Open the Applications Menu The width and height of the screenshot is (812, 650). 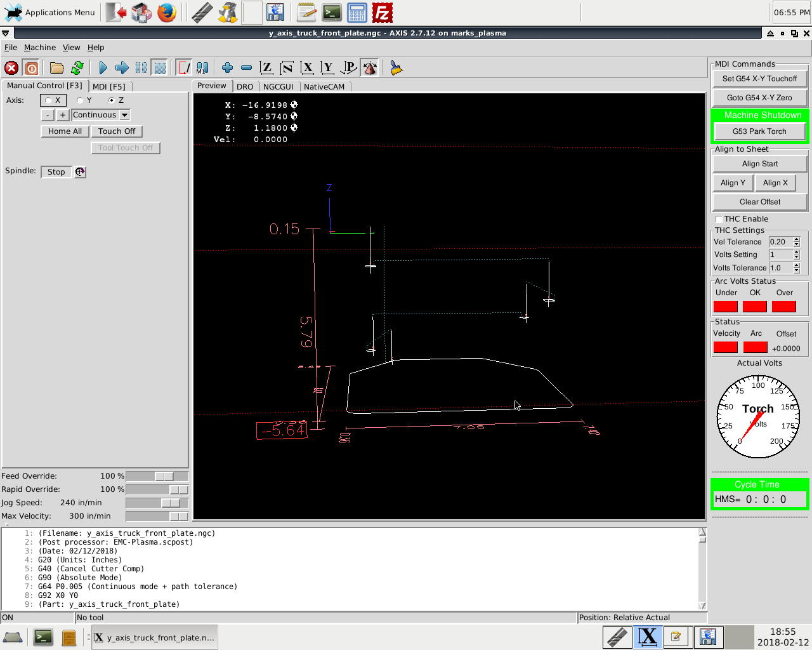coord(49,13)
